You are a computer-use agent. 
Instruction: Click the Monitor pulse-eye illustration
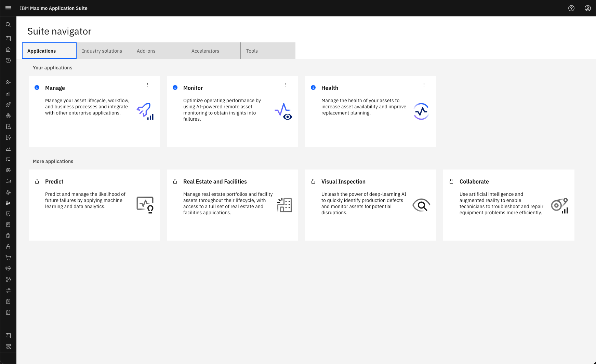point(283,111)
